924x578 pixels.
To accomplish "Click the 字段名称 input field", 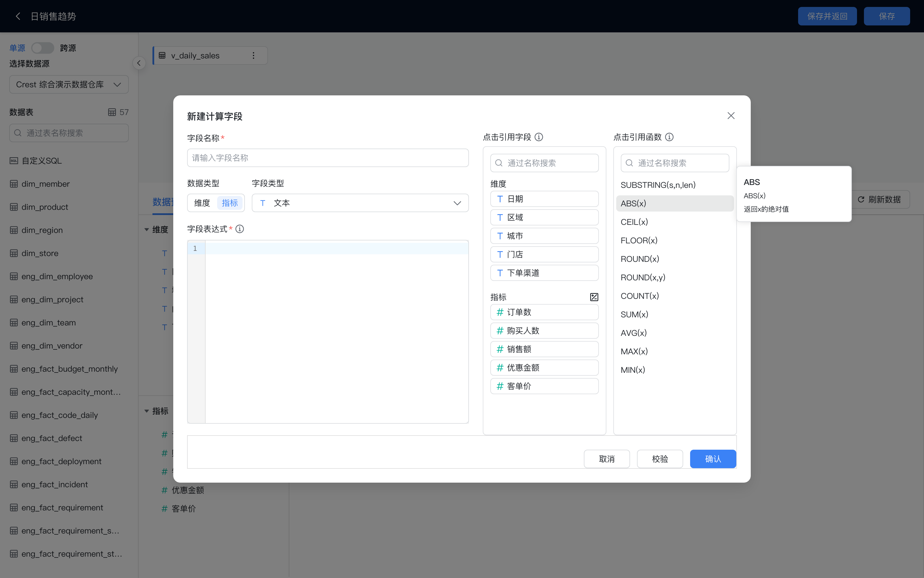I will [x=328, y=158].
